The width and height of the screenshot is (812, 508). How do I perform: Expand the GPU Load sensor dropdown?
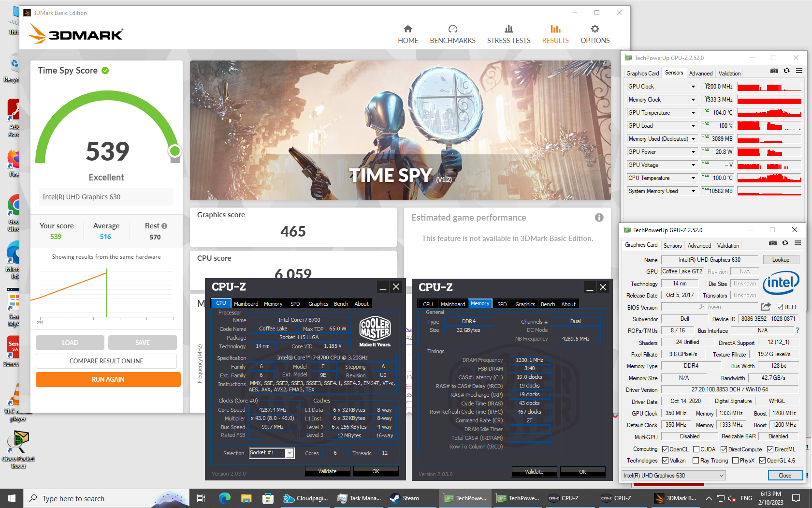point(693,126)
